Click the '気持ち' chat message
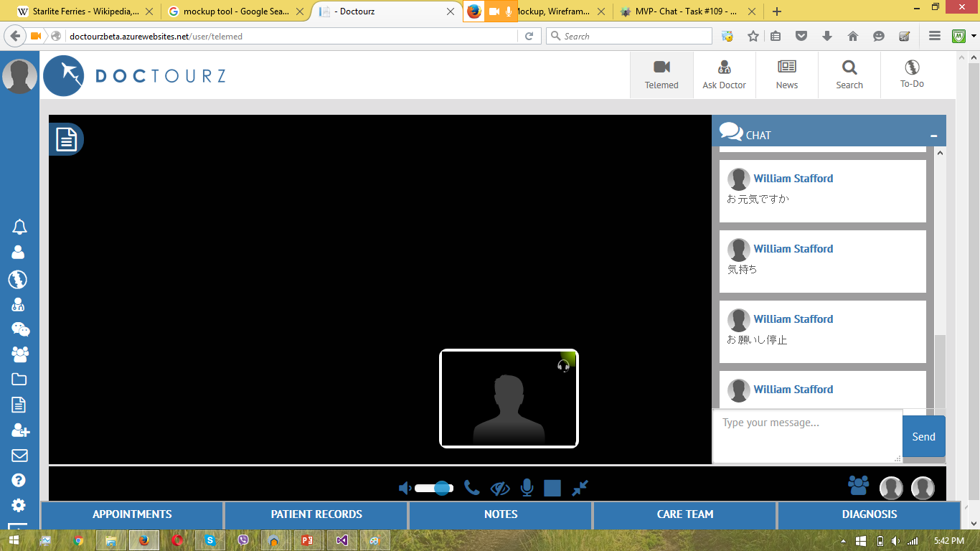980x551 pixels. pos(742,270)
